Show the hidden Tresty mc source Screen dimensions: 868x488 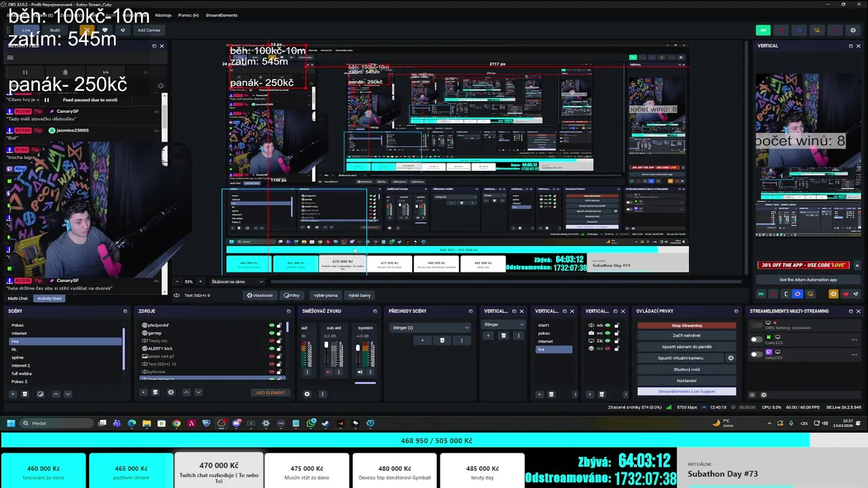pyautogui.click(x=272, y=341)
